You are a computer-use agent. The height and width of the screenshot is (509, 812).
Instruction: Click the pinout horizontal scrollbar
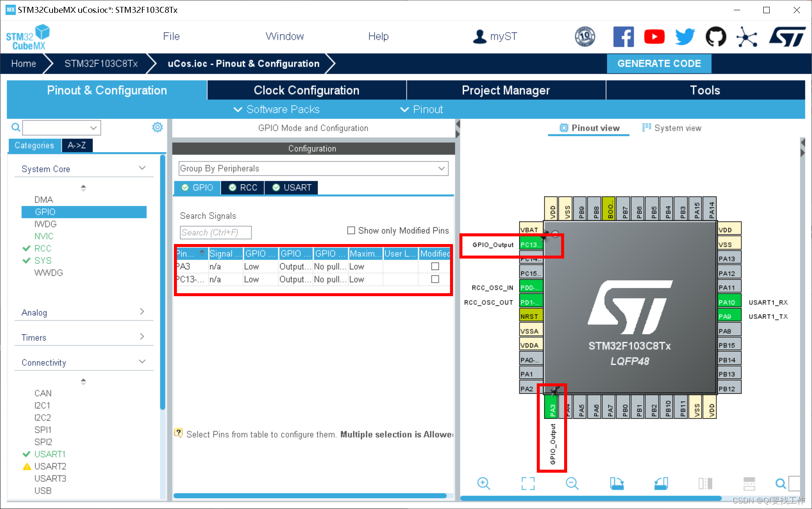tap(591, 498)
